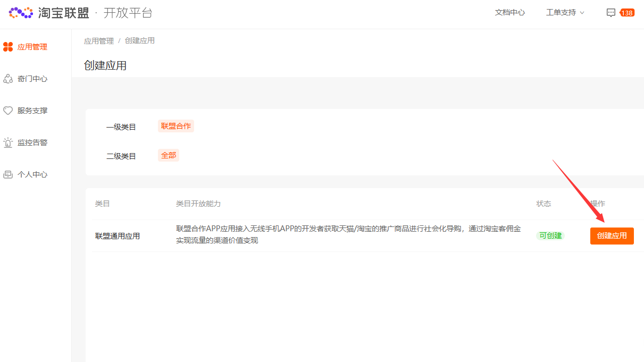
Task: Open the 文档中心 link
Action: 510,12
